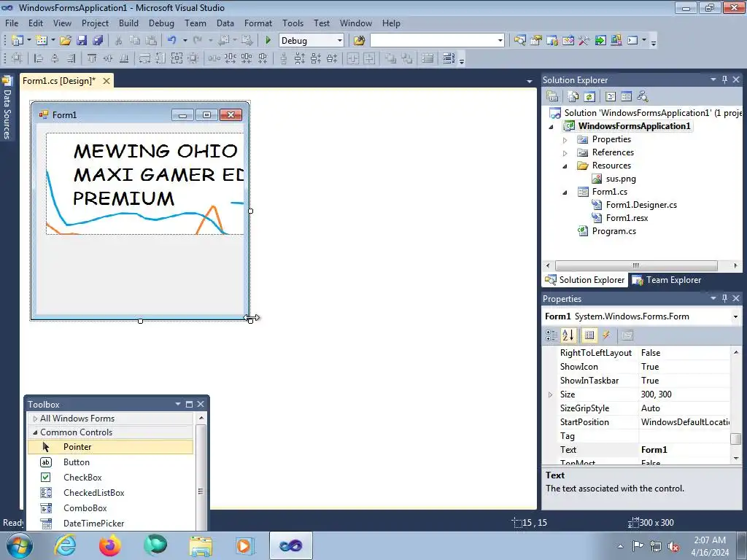Refresh the Solution Explorer

pyautogui.click(x=589, y=97)
